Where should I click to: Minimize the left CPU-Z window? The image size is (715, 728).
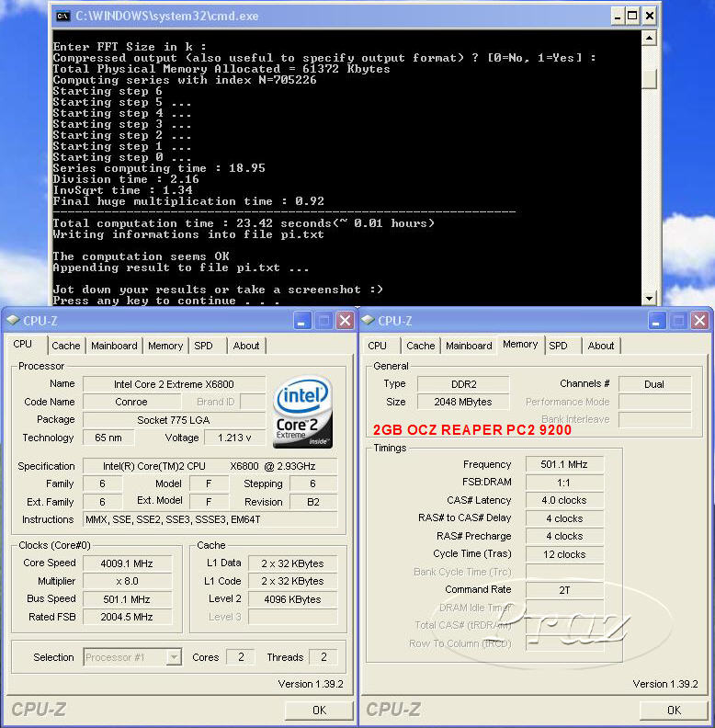coord(301,321)
